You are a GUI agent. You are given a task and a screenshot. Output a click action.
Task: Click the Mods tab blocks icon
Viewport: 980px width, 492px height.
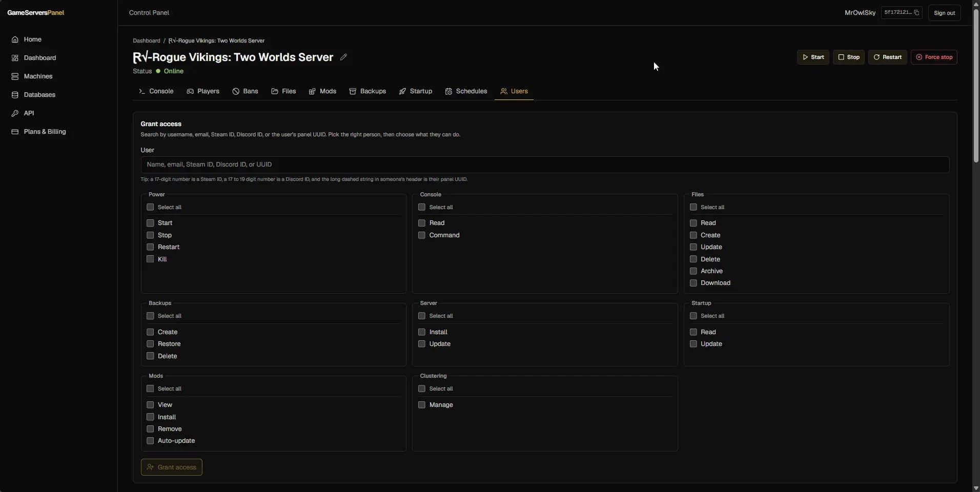click(x=312, y=91)
